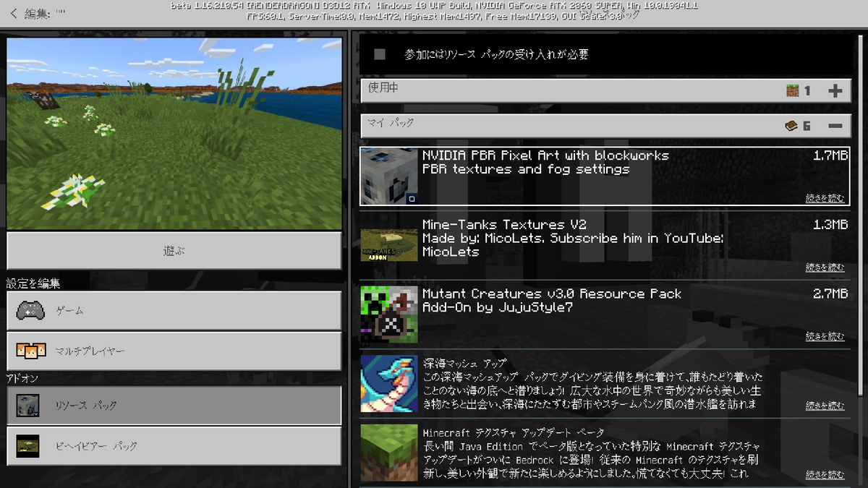Click the multiplayer faces icon
Screen dimensions: 868x488
point(30,351)
